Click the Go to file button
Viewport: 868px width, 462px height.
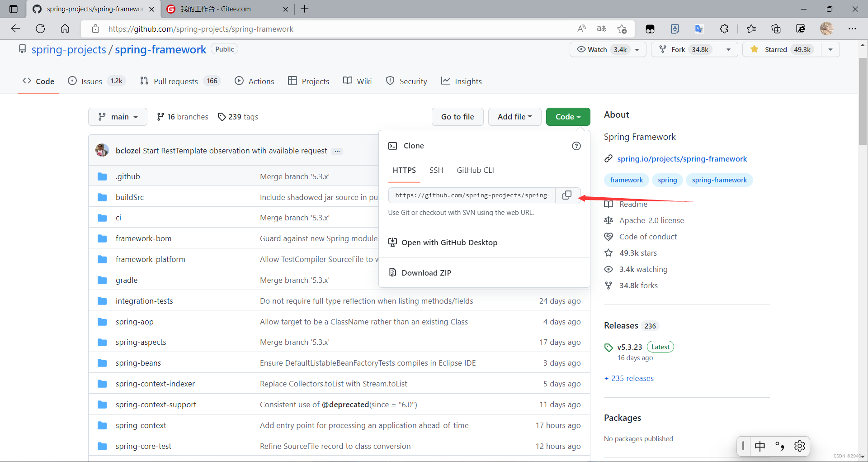click(458, 117)
